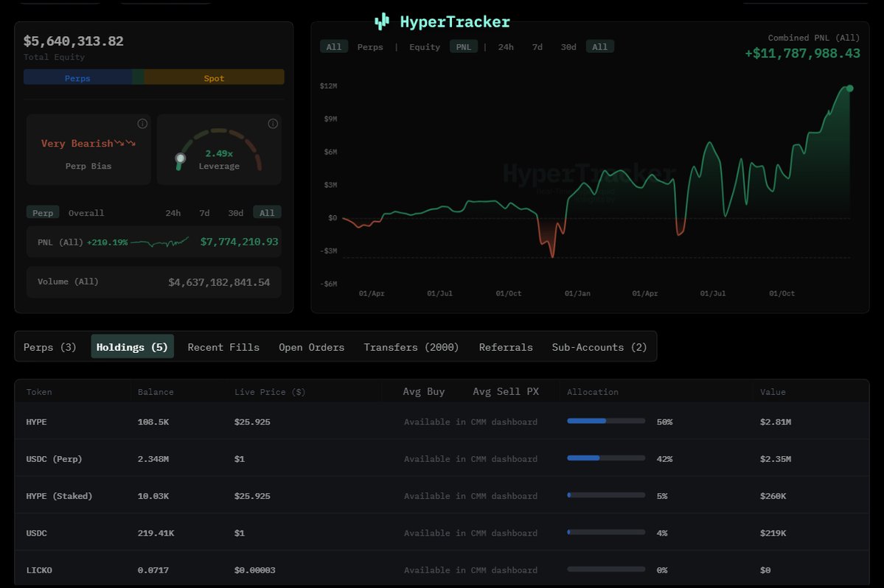Set chart timeframe to 24h
The image size is (884, 588).
[506, 47]
